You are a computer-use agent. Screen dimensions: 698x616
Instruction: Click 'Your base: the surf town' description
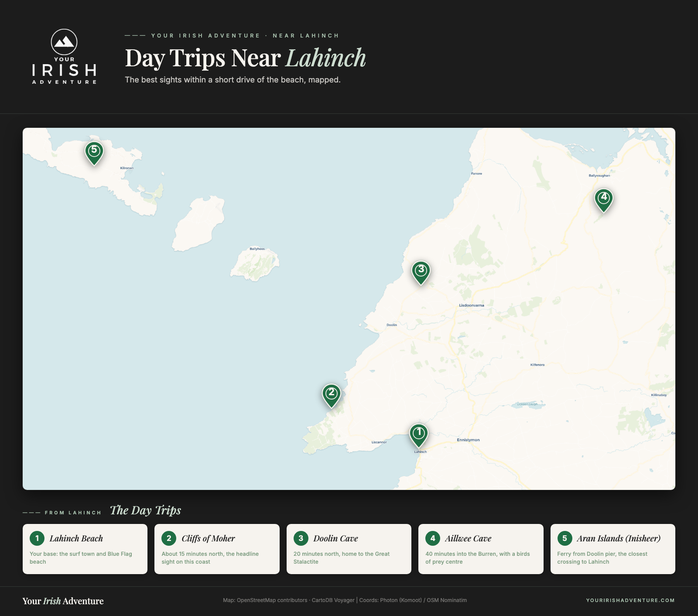coord(81,558)
